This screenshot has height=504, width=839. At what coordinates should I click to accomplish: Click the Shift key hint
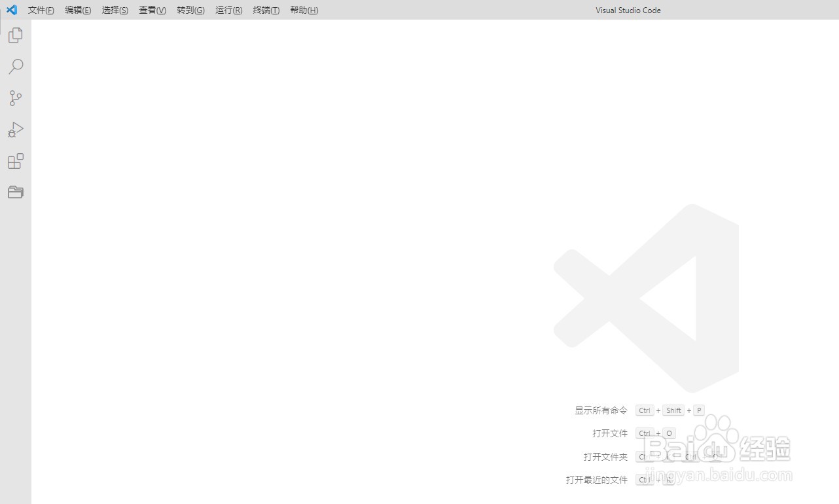(673, 410)
